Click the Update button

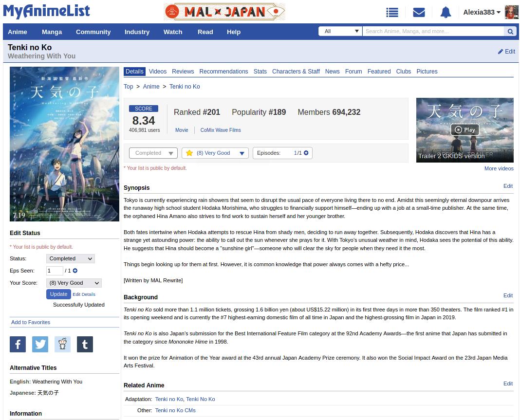tap(59, 294)
